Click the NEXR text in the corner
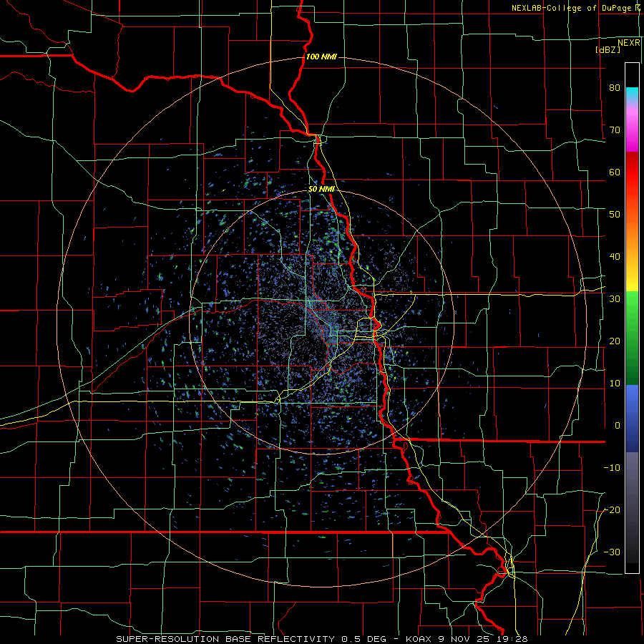This screenshot has width=644, height=644. pos(629,43)
